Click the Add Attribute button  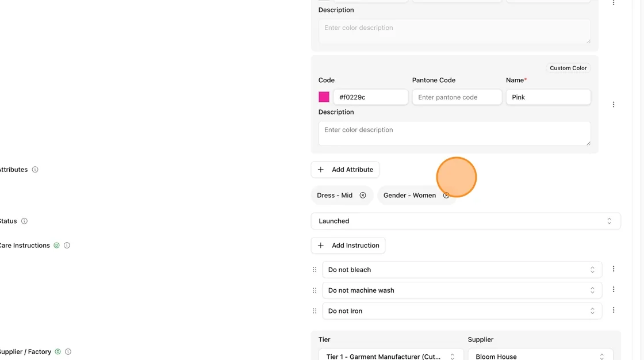[x=345, y=169]
